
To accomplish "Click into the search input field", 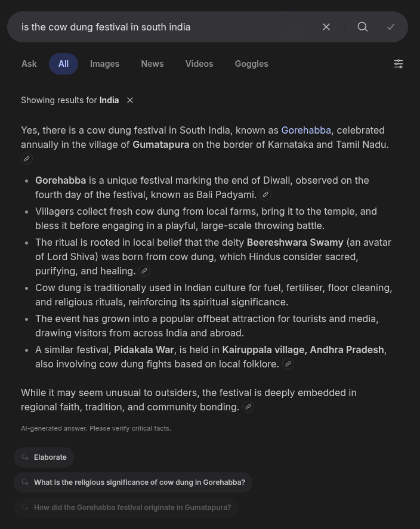I will 161,27.
